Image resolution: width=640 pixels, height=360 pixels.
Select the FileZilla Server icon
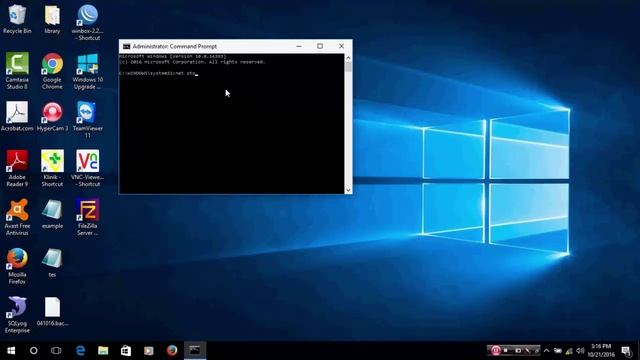(x=87, y=217)
